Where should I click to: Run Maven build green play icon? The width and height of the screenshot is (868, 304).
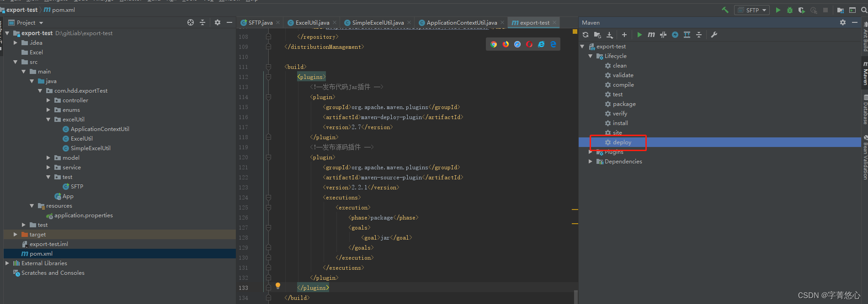pos(639,35)
